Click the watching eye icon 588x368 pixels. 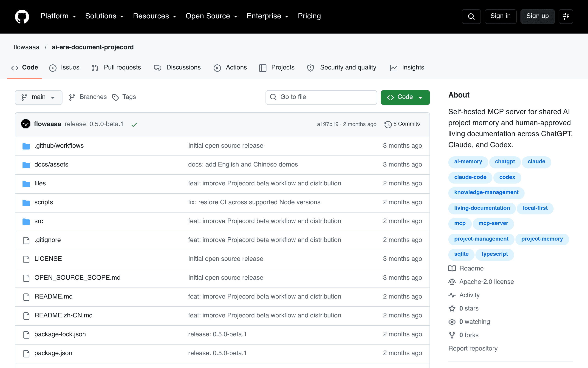coord(452,322)
